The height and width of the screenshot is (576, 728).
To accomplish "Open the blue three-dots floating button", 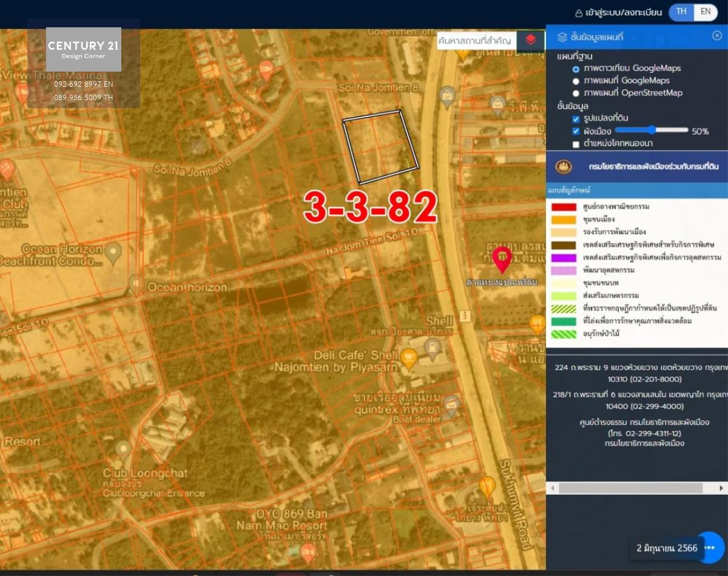I will coord(710,547).
